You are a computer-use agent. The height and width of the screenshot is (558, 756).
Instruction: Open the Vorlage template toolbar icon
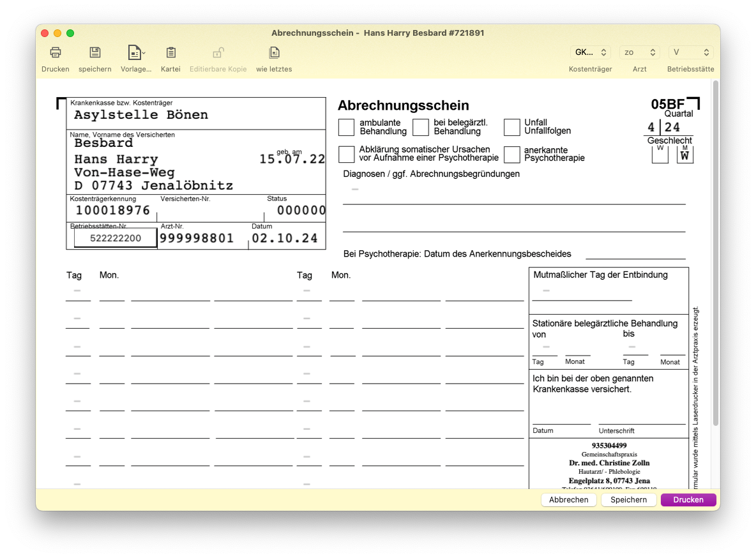coord(136,52)
